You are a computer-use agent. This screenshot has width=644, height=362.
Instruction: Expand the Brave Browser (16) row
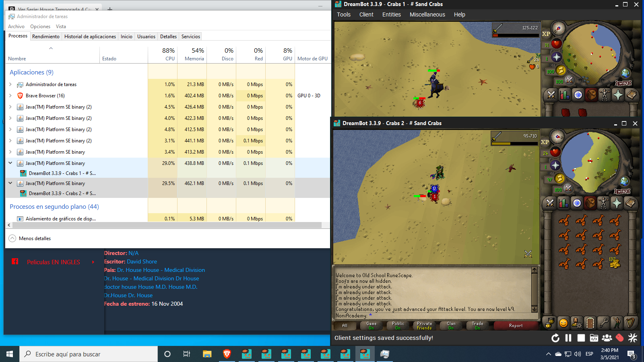pyautogui.click(x=10, y=96)
